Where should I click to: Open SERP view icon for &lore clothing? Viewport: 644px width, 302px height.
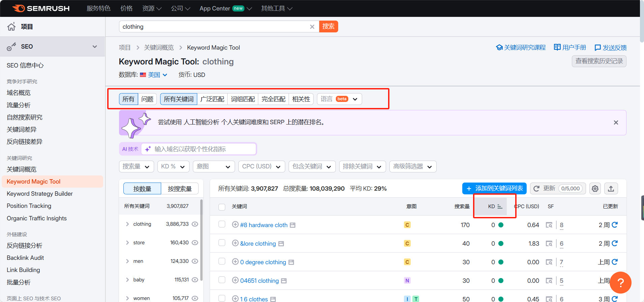(549, 244)
